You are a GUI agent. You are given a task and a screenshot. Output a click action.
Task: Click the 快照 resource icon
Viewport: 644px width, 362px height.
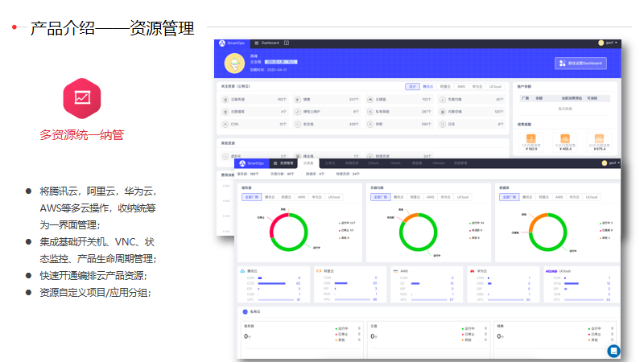tap(370, 124)
